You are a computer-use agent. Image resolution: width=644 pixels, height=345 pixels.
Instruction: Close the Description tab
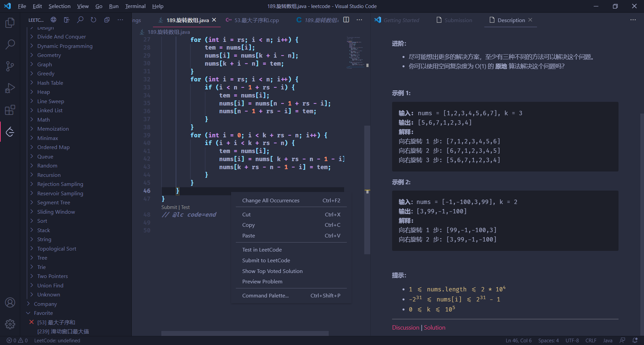[530, 20]
